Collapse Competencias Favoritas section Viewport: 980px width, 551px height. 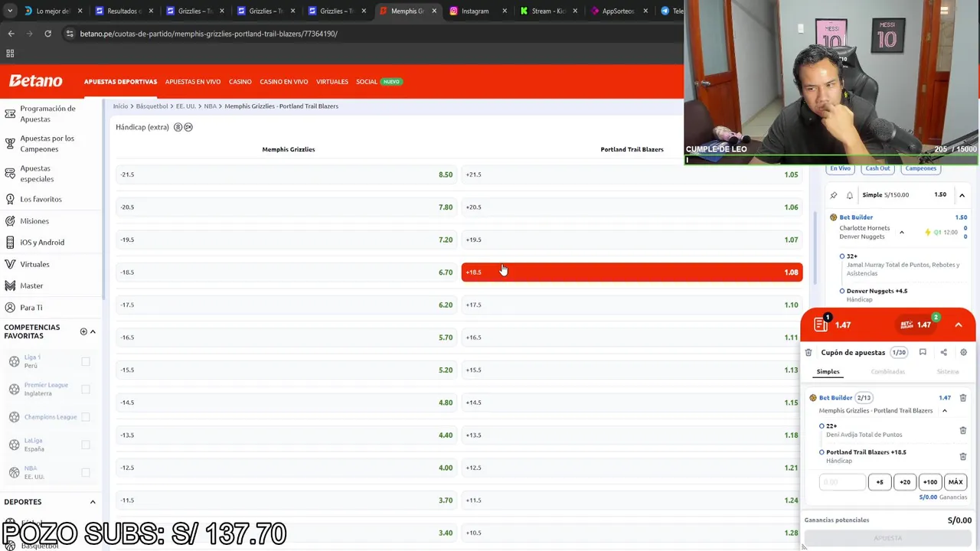click(x=93, y=331)
